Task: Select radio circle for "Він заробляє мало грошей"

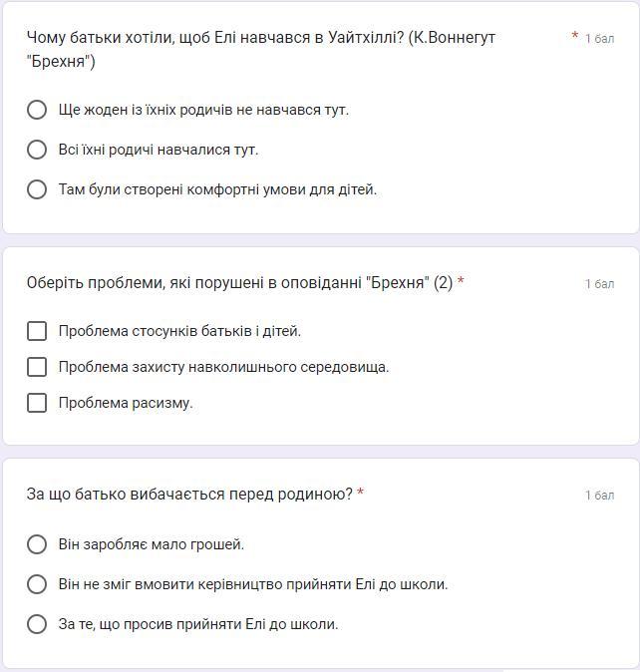Action: (37, 544)
